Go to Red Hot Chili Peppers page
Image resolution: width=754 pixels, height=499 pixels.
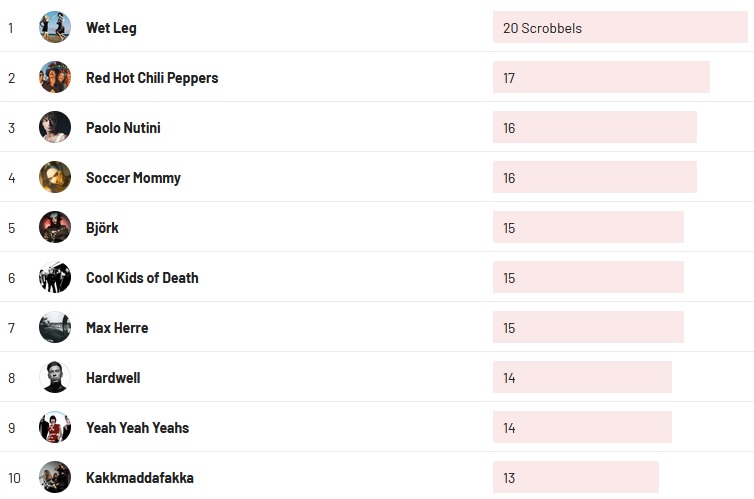coord(152,78)
